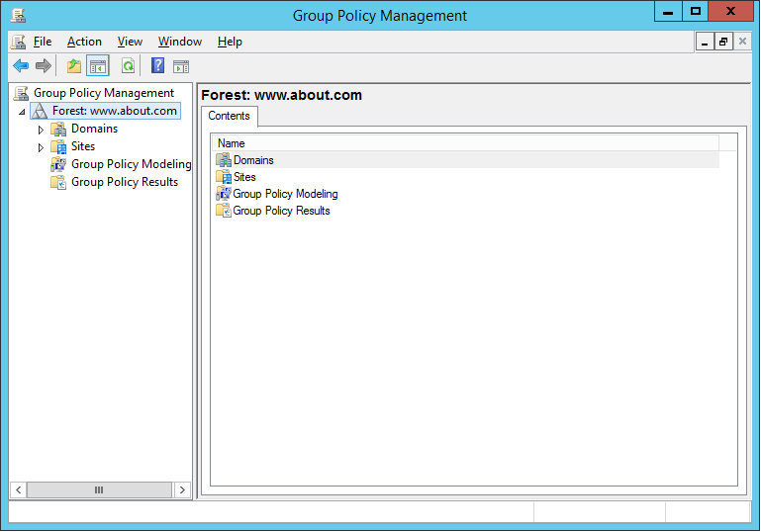The width and height of the screenshot is (761, 532).
Task: Click the Back arrow toolbar button
Action: tap(21, 65)
